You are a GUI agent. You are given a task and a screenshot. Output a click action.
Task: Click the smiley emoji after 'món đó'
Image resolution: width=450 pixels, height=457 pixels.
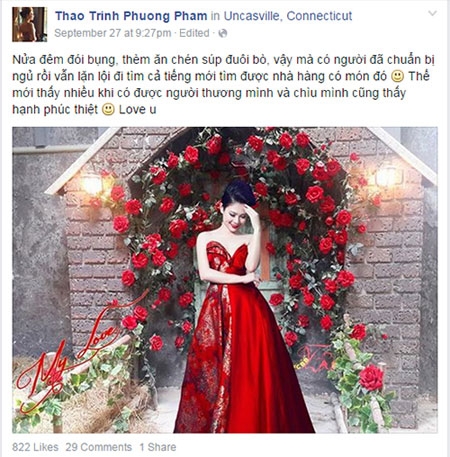(x=397, y=77)
